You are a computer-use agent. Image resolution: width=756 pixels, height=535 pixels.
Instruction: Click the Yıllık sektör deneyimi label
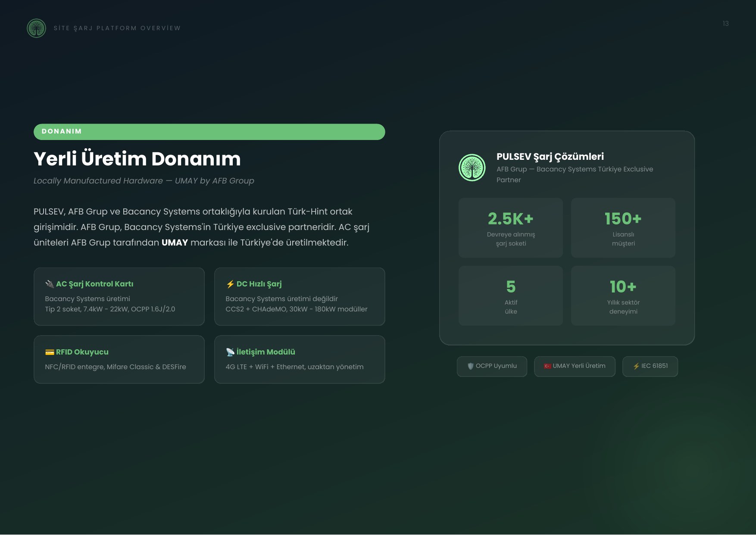tap(623, 307)
